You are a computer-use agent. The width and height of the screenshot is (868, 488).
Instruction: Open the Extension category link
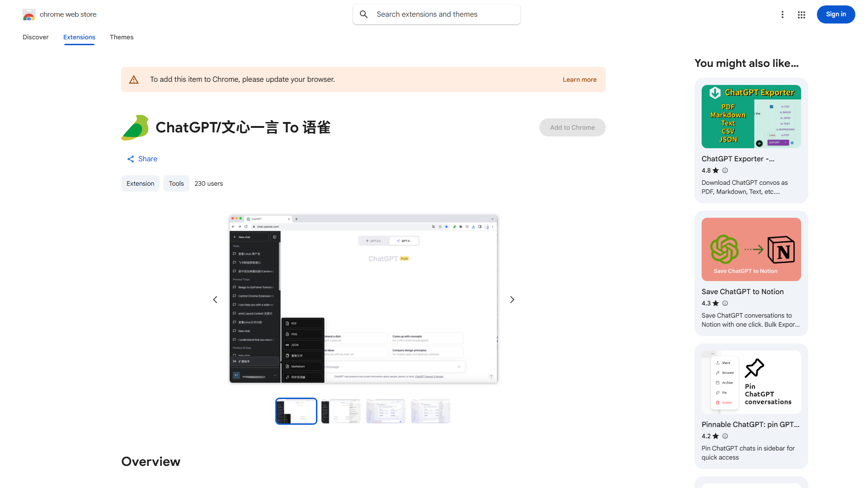click(140, 183)
